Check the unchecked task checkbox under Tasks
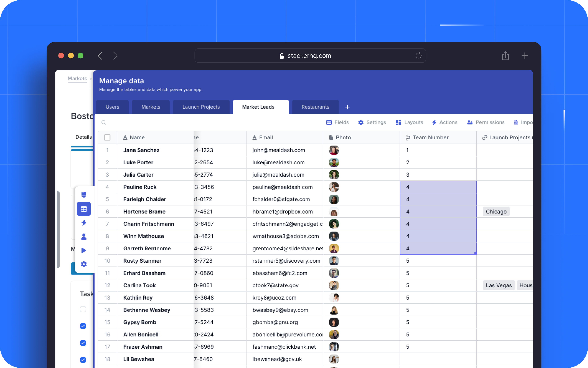 click(x=83, y=309)
